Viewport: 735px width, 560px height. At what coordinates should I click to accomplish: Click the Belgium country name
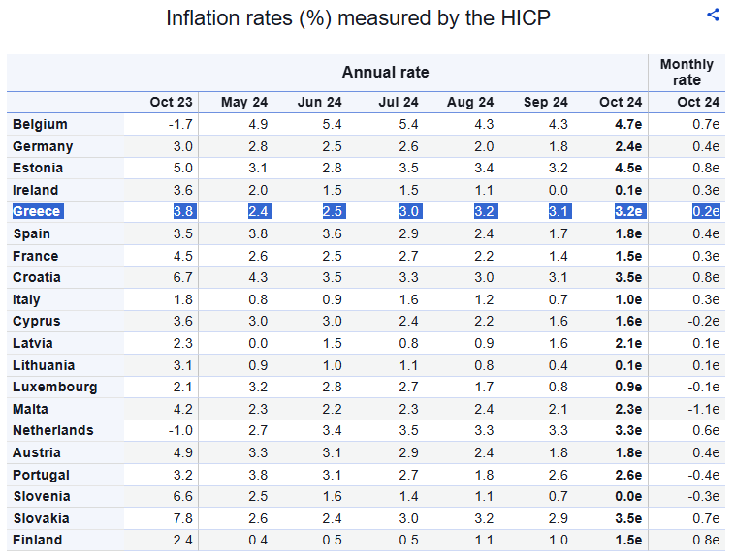tap(40, 124)
